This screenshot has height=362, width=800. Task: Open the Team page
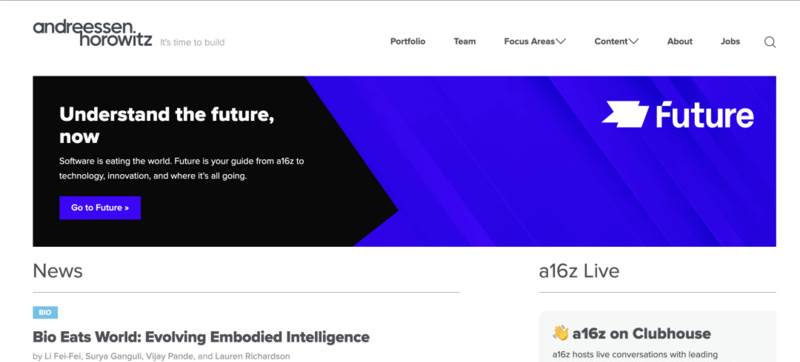click(x=465, y=42)
